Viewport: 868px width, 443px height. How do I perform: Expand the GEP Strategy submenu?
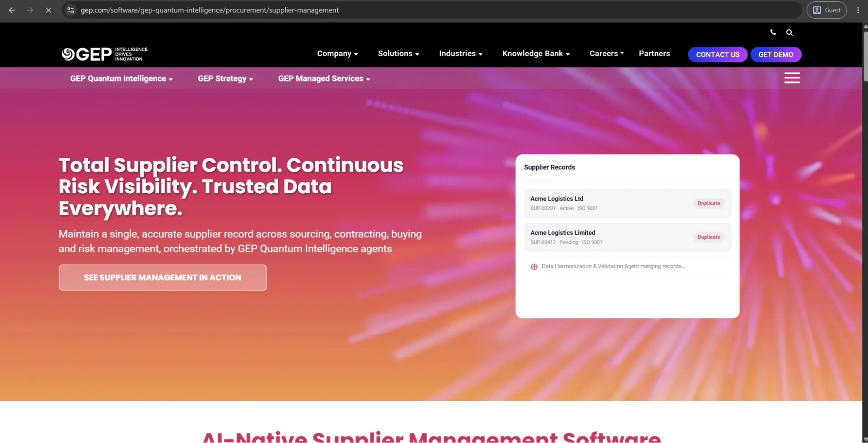click(x=225, y=79)
